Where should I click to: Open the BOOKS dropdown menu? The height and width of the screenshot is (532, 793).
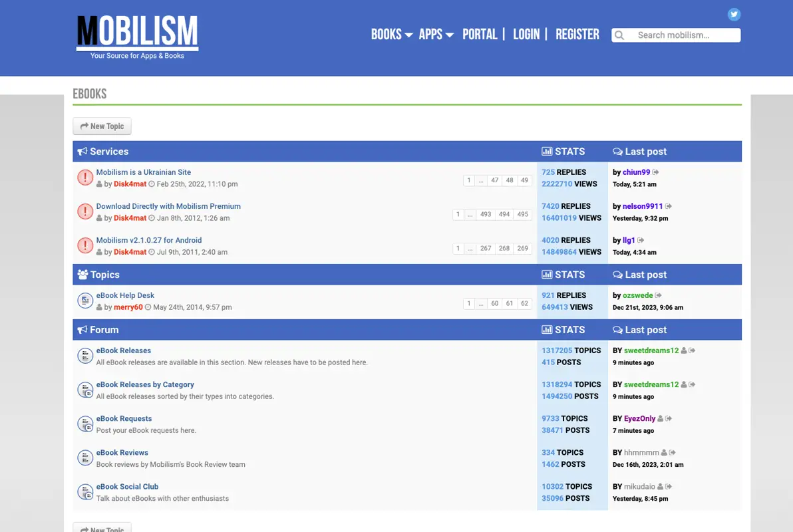tap(391, 34)
